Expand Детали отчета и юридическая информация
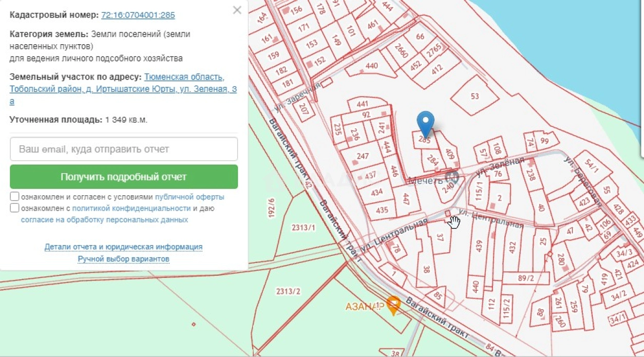The image size is (644, 357). click(123, 247)
